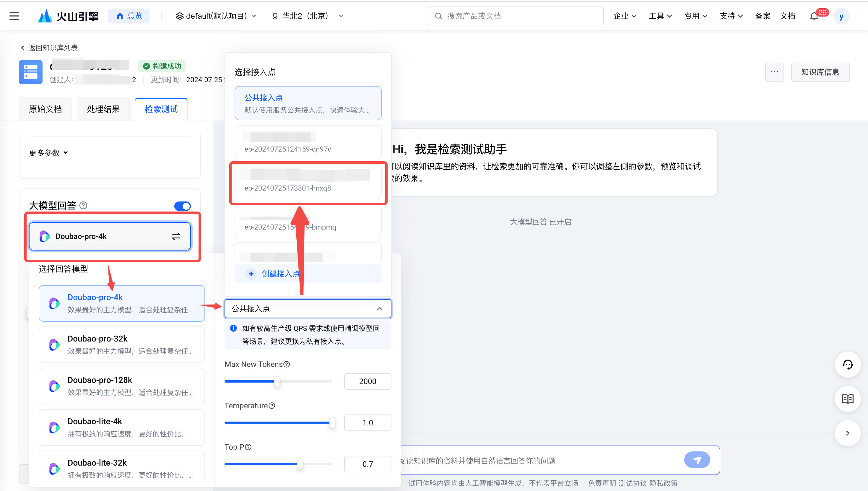Open the 企业 menu
This screenshot has height=491, width=868.
625,16
